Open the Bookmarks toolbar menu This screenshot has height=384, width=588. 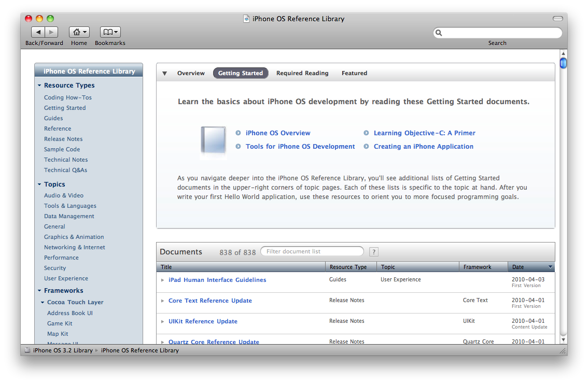[110, 32]
